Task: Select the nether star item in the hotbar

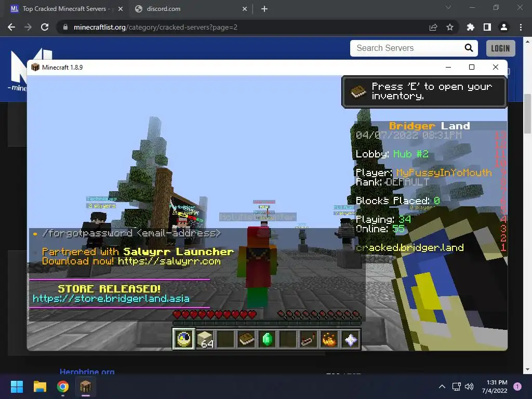Action: pyautogui.click(x=351, y=339)
